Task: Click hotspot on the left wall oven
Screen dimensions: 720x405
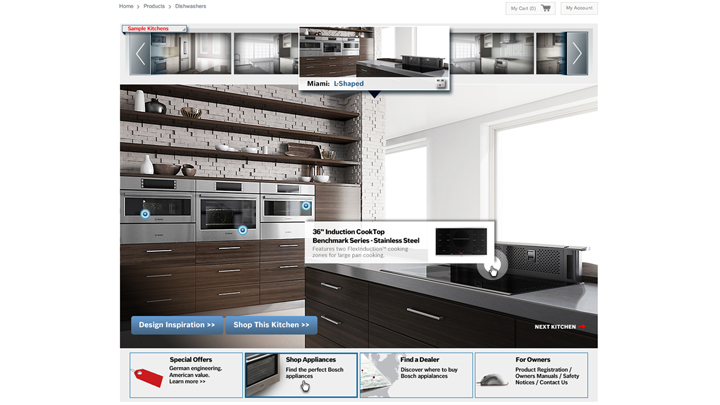Action: [x=145, y=214]
